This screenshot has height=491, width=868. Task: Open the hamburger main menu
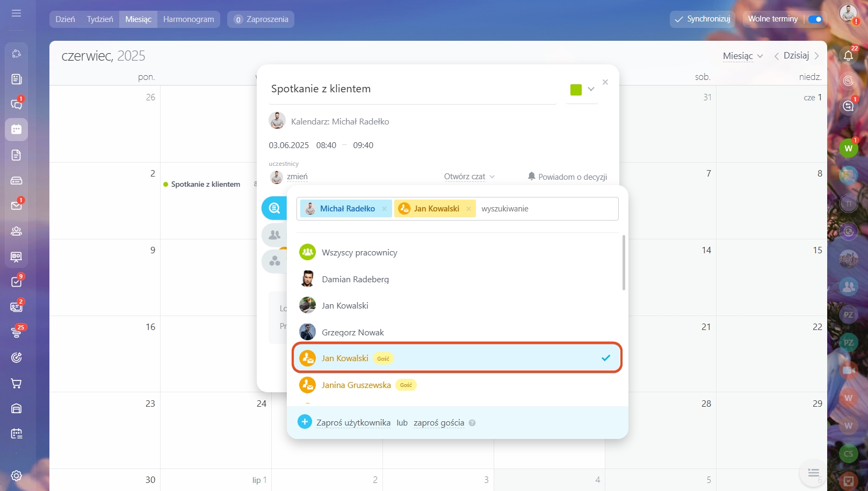[17, 13]
